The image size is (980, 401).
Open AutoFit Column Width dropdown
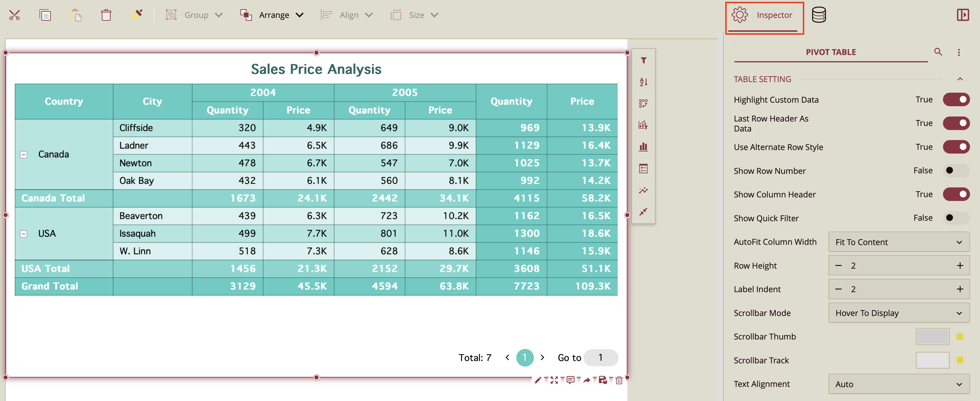pos(899,242)
